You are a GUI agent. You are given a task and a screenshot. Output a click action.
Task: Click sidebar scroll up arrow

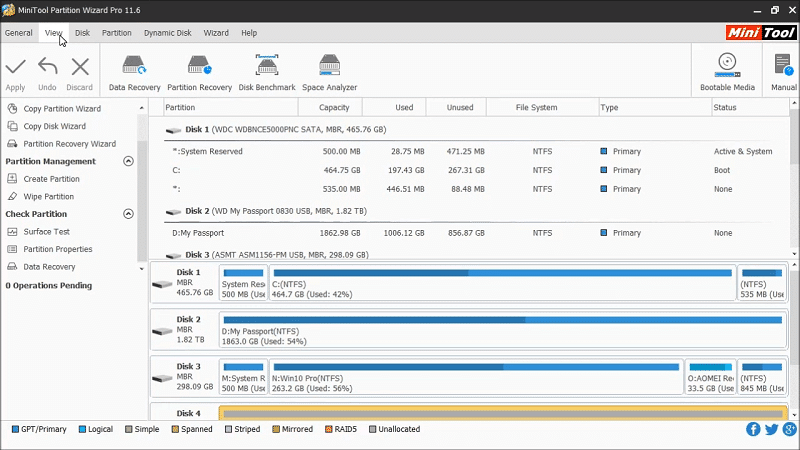[x=142, y=108]
